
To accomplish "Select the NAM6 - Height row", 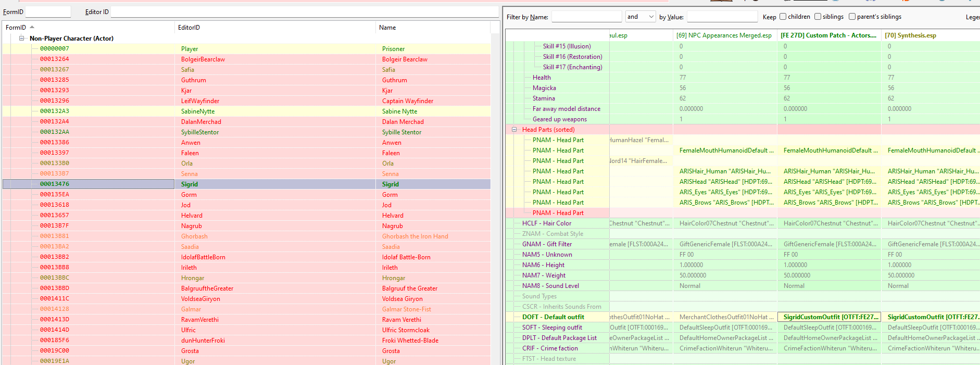I will [743, 265].
